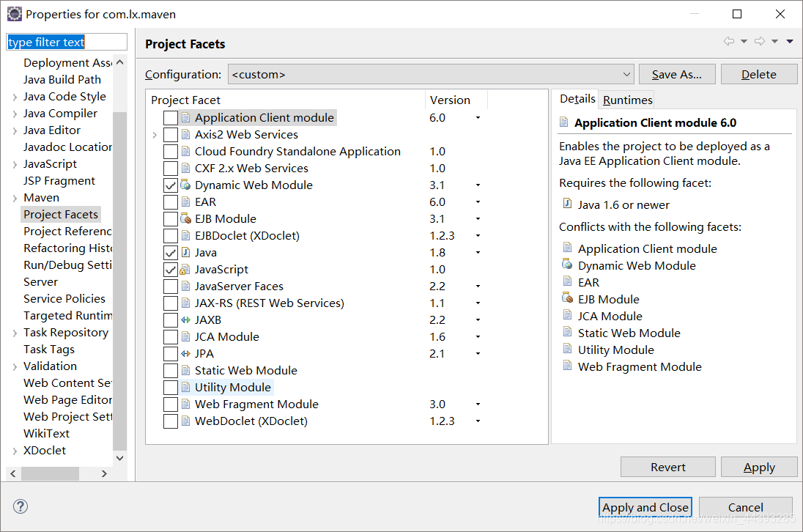This screenshot has width=803, height=532.
Task: Click Static Web Module icon in conflicts list
Action: 567,332
